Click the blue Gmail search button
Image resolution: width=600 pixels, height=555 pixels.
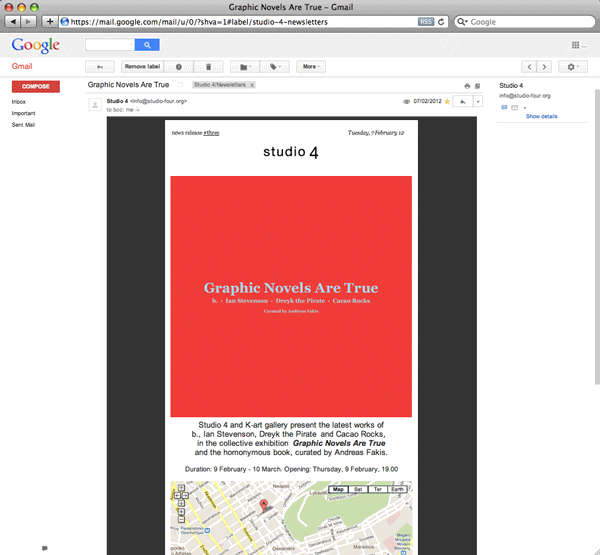click(147, 45)
